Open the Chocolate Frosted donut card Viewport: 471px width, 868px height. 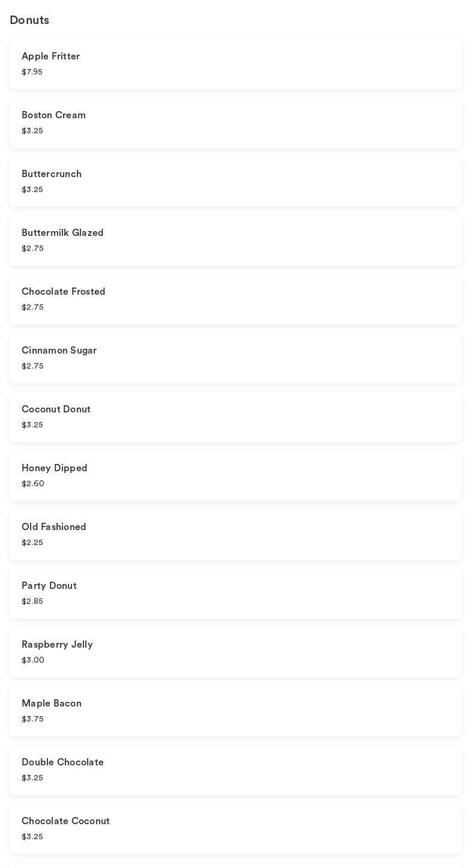(x=235, y=300)
